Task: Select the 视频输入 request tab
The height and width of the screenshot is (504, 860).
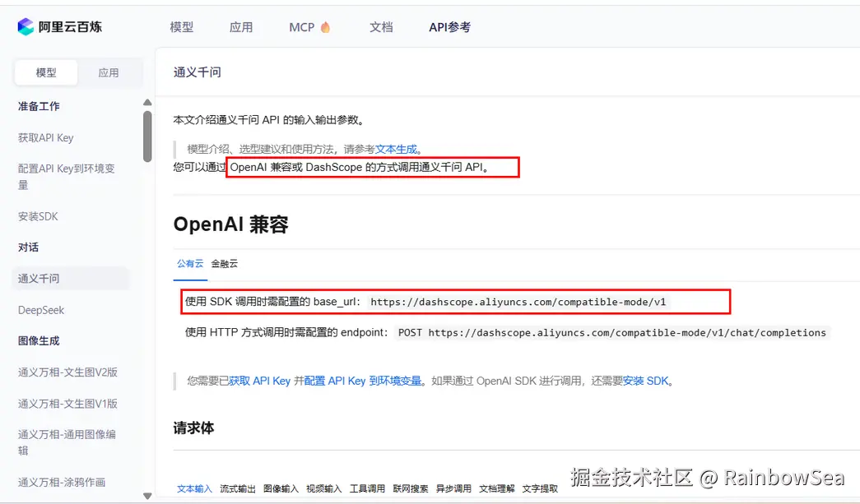Action: coord(323,488)
